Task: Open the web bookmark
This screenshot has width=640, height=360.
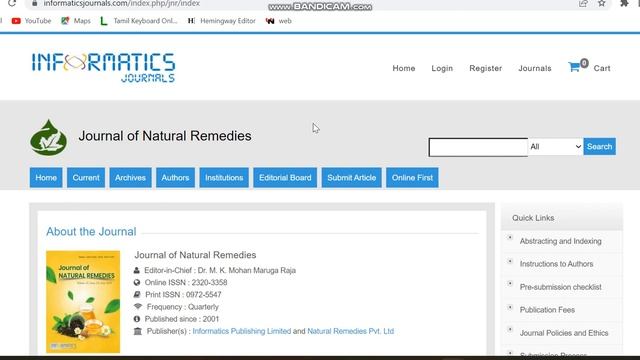Action: click(x=279, y=21)
